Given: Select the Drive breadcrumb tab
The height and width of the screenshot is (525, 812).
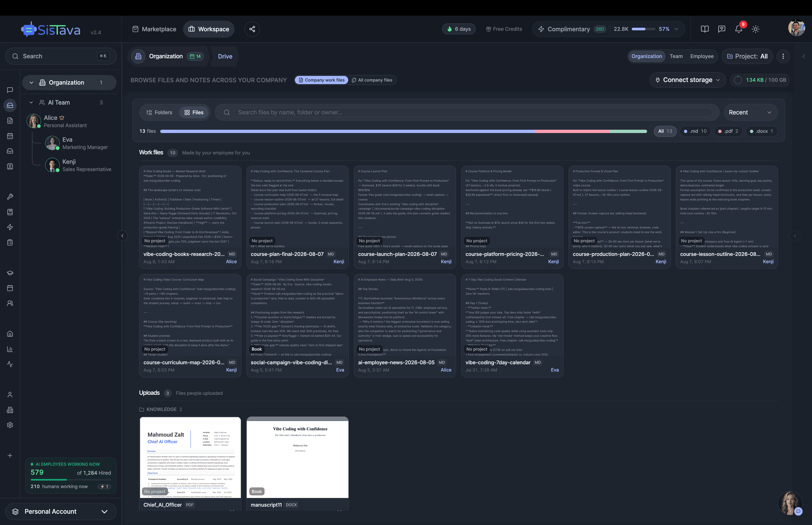Looking at the screenshot, I should click(x=225, y=56).
